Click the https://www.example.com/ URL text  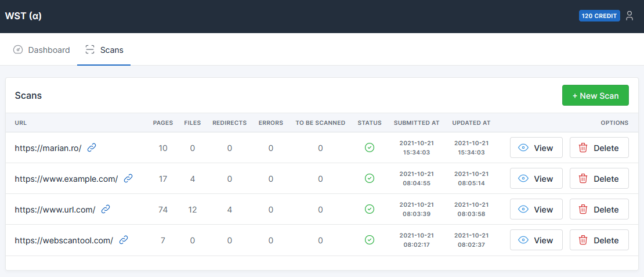67,179
